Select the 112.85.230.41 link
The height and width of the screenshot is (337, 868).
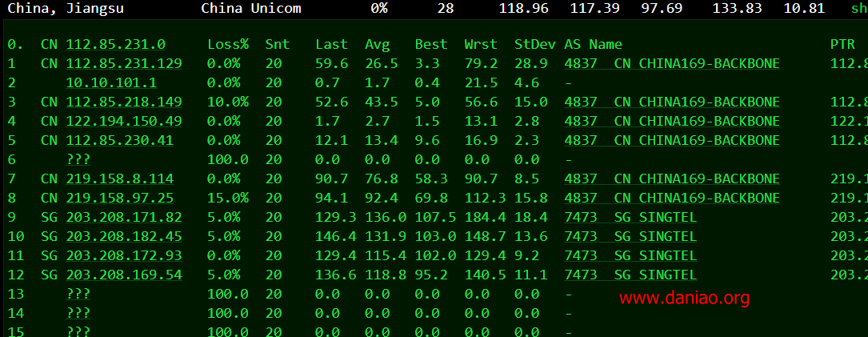click(119, 141)
